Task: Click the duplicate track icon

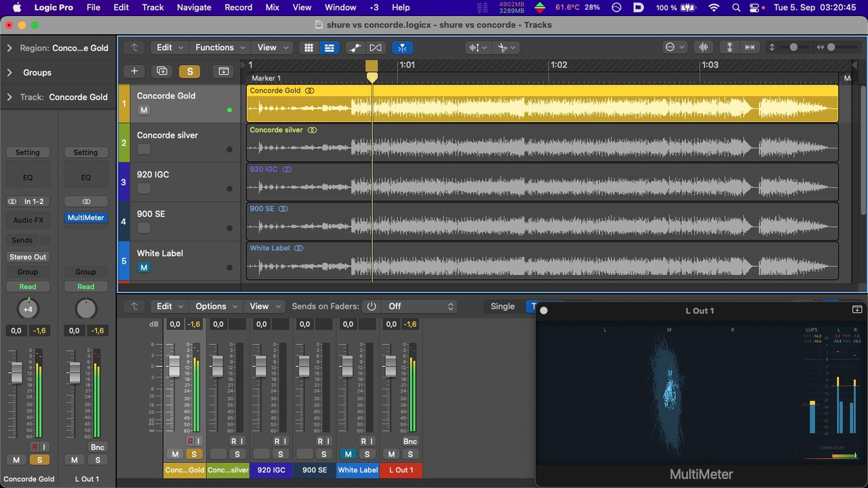Action: [161, 71]
